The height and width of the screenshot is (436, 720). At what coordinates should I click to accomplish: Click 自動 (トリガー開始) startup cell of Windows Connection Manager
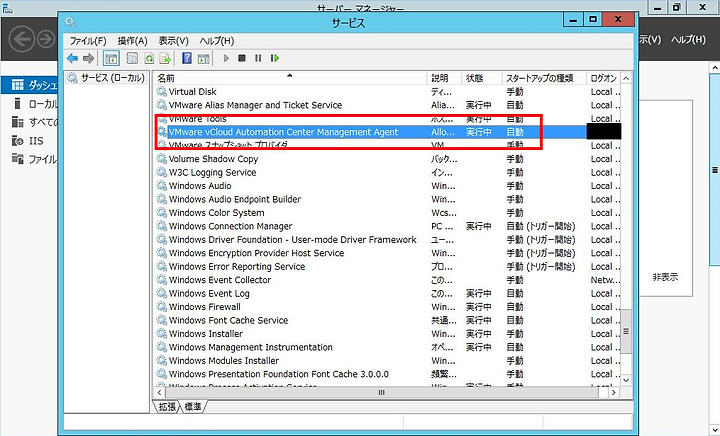(x=541, y=226)
